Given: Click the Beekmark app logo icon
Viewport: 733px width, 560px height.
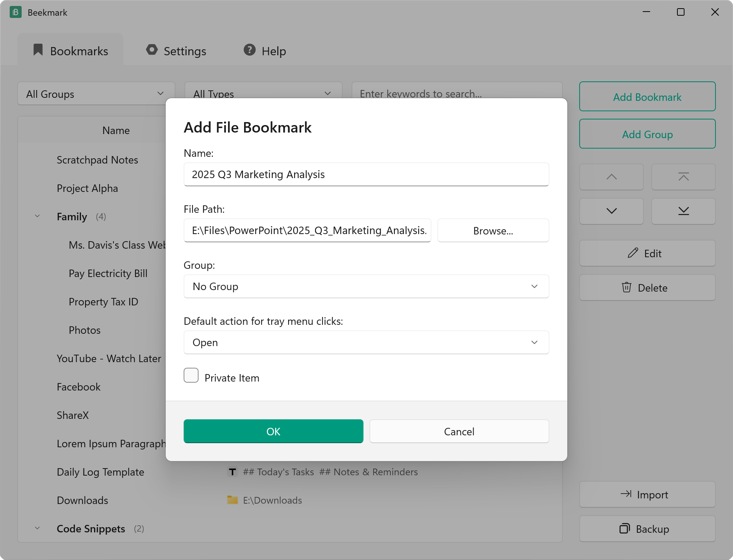Looking at the screenshot, I should point(15,12).
